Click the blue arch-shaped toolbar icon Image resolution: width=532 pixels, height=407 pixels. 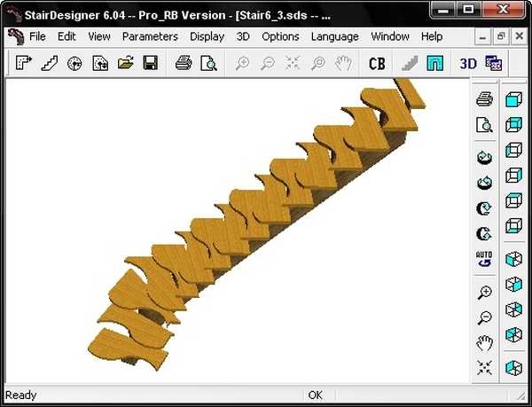[434, 63]
